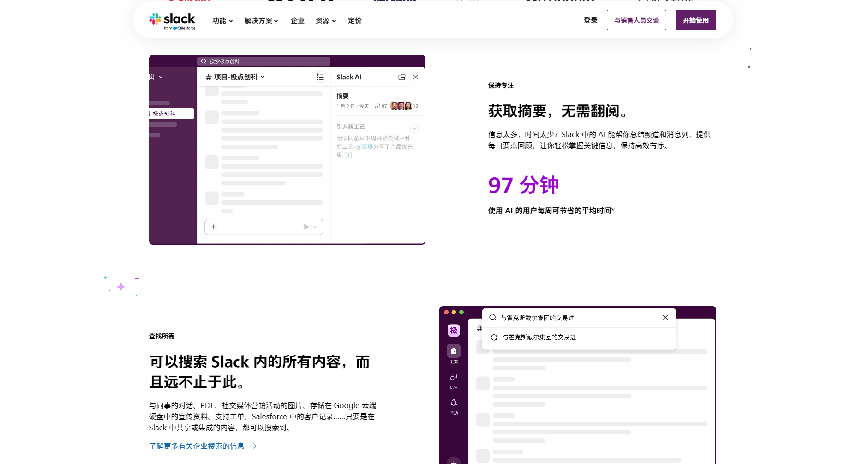Click the plus icon in message composer
The width and height of the screenshot is (868, 464).
coord(213,227)
